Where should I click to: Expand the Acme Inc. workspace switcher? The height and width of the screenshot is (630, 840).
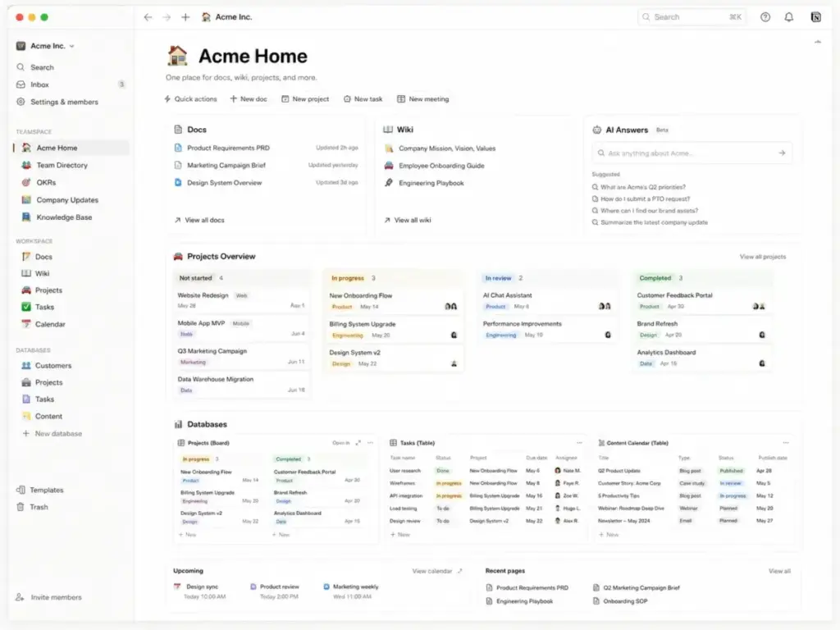pyautogui.click(x=45, y=46)
